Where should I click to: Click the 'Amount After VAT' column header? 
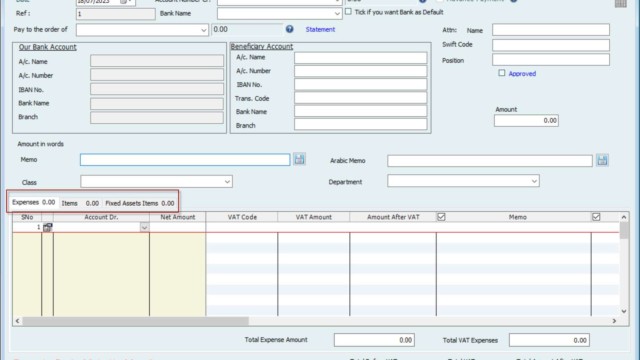393,217
